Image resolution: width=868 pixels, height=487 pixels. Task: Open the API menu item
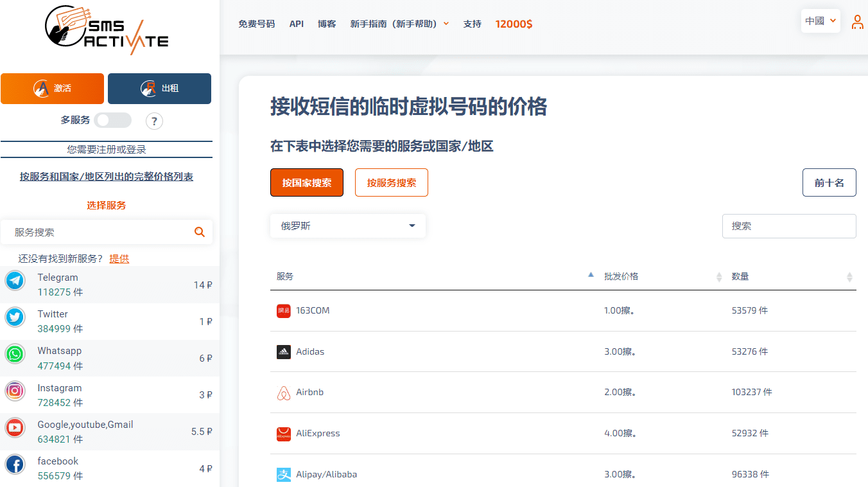296,24
